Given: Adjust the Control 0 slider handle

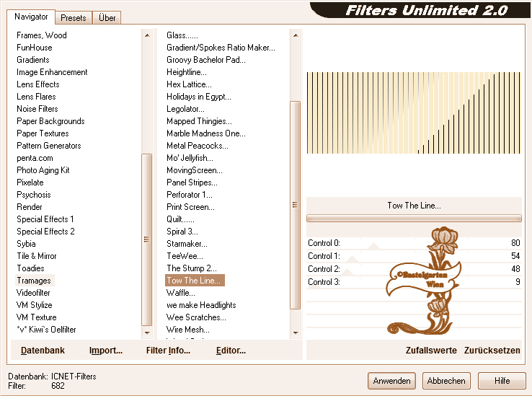Looking at the screenshot, I should tap(373, 246).
